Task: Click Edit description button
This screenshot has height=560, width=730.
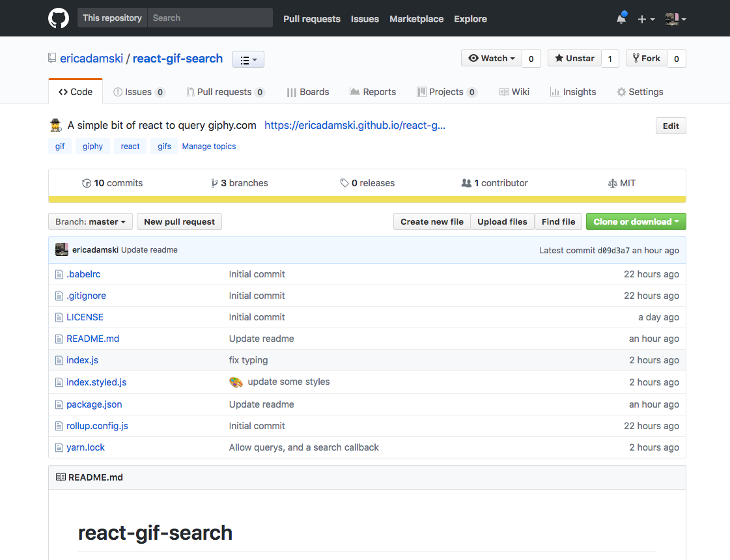Action: click(x=670, y=126)
